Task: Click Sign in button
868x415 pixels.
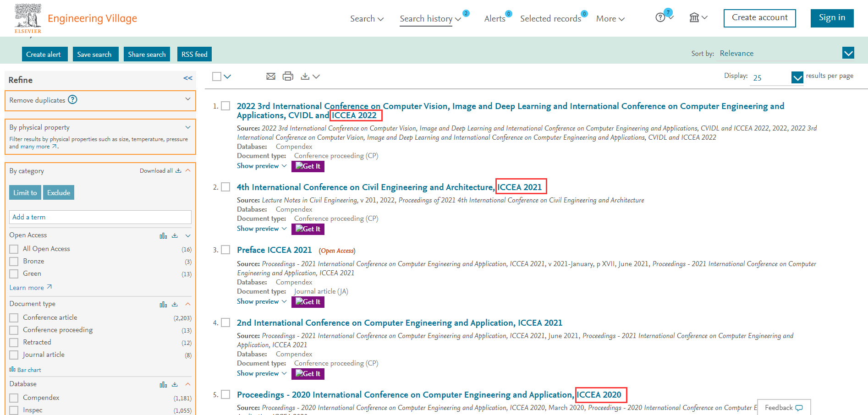Action: point(832,18)
